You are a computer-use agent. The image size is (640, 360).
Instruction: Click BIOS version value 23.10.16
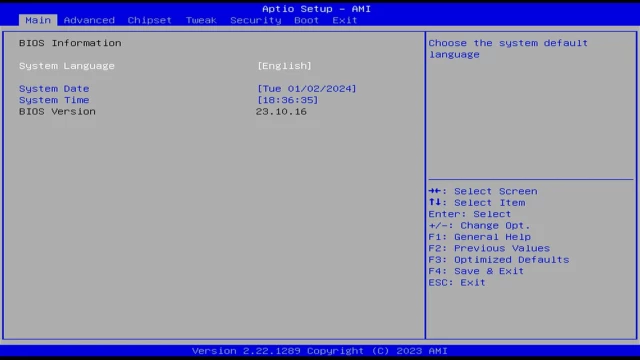tap(281, 111)
